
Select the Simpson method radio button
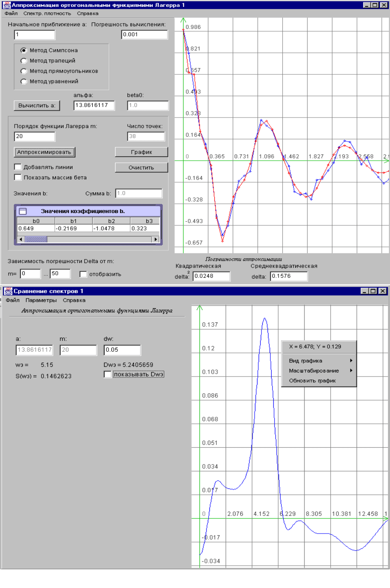pyautogui.click(x=24, y=50)
